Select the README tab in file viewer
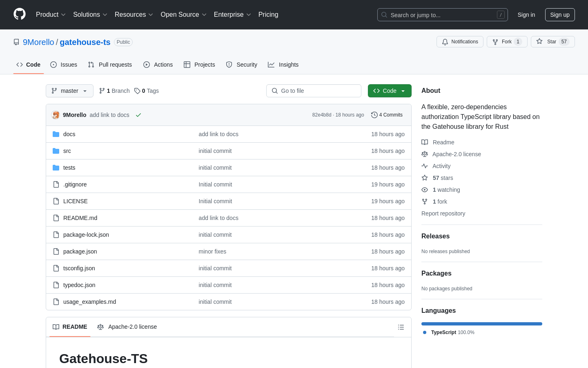Image resolution: width=588 pixels, height=368 pixels. (x=70, y=327)
